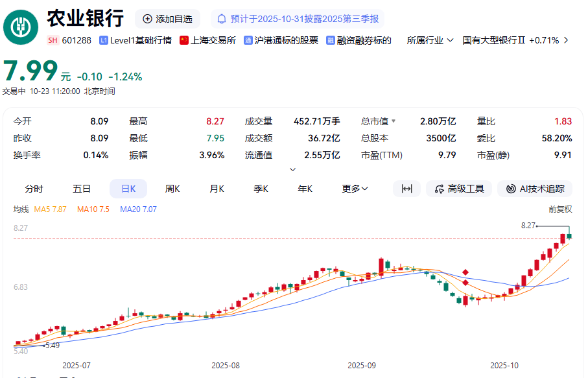Image resolution: width=588 pixels, height=378 pixels.
Task: Click the chart width-adjust icon button
Action: point(406,189)
